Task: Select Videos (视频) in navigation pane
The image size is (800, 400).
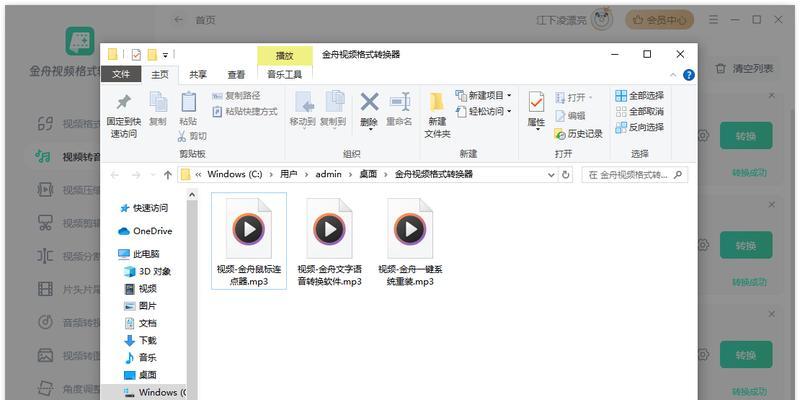Action: coord(141,289)
